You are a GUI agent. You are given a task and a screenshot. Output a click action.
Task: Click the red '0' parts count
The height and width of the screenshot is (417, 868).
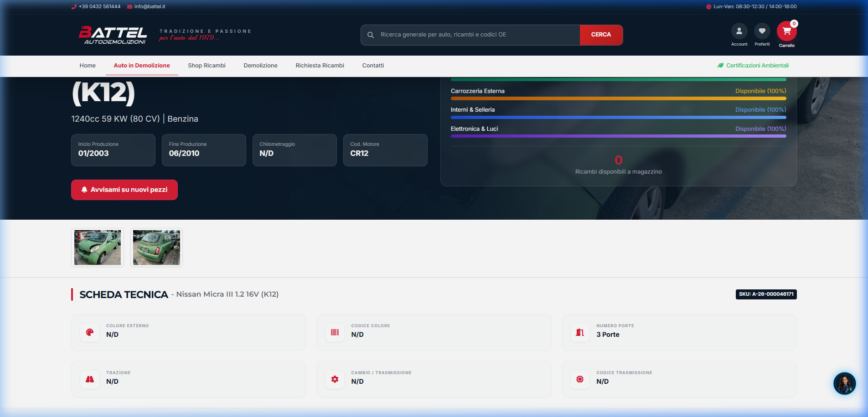(x=618, y=160)
